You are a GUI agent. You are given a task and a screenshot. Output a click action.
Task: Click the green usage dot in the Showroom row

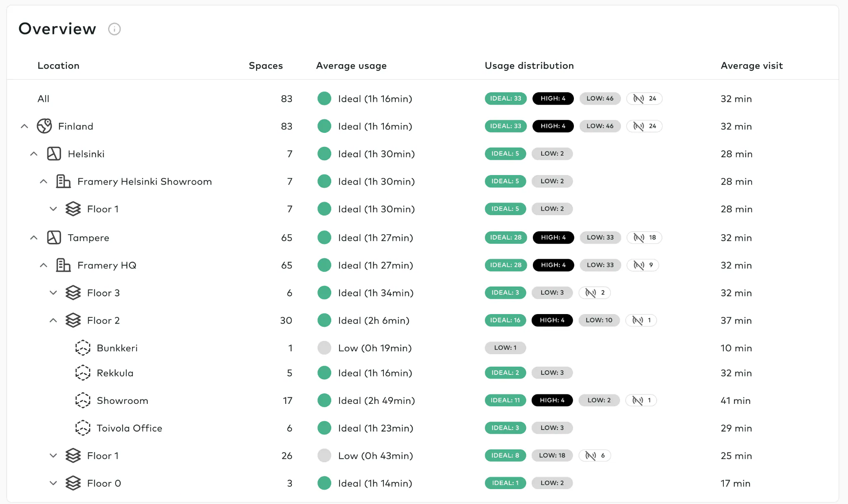pos(324,401)
